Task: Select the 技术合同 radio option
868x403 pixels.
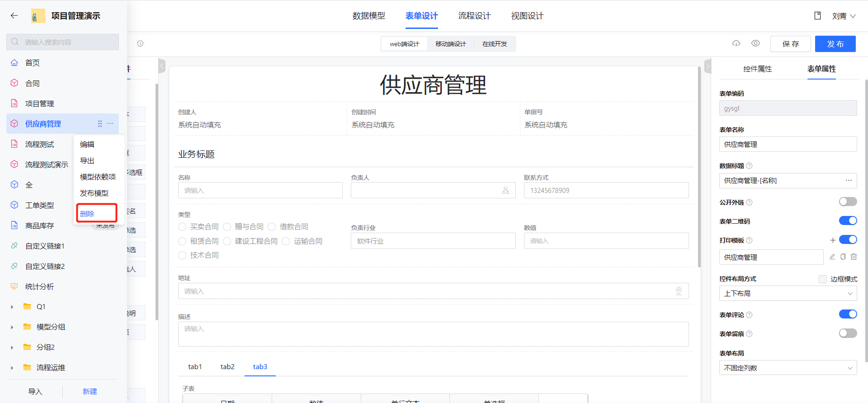Action: 182,255
